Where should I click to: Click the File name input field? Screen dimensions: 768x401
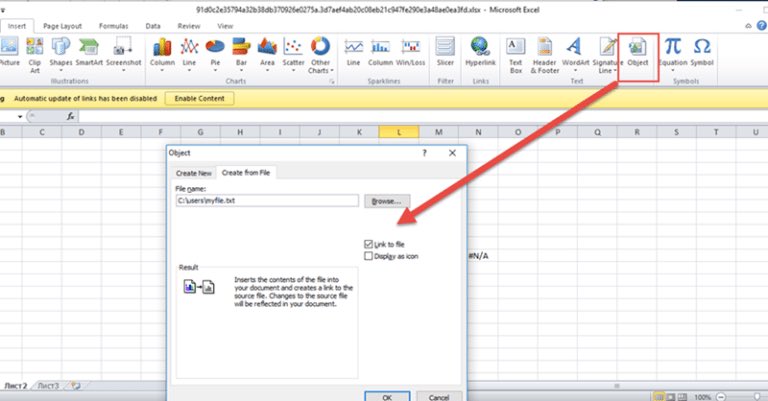[267, 200]
